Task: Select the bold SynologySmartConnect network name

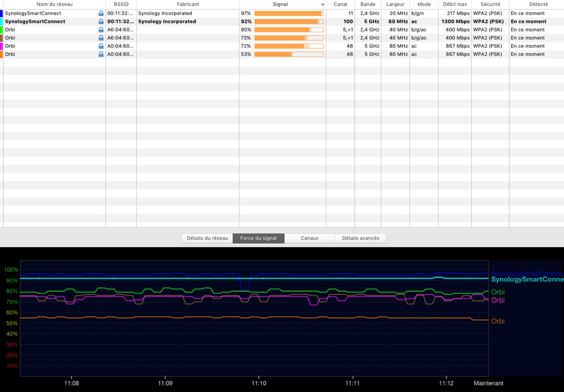Action: tap(35, 22)
